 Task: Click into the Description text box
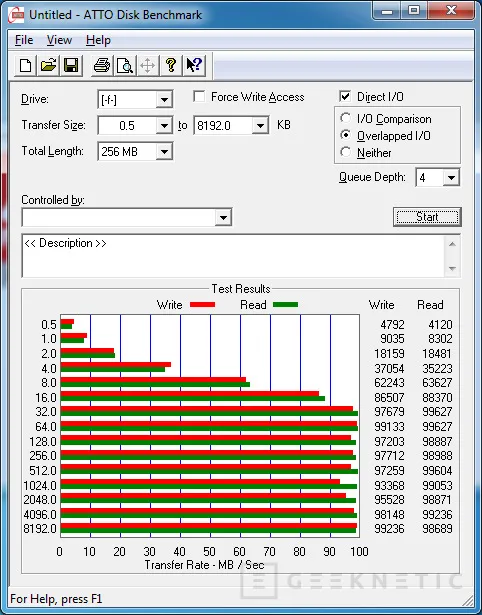233,256
